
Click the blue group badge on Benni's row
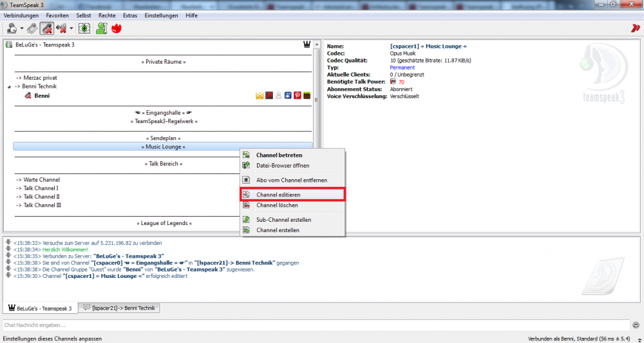tap(288, 96)
